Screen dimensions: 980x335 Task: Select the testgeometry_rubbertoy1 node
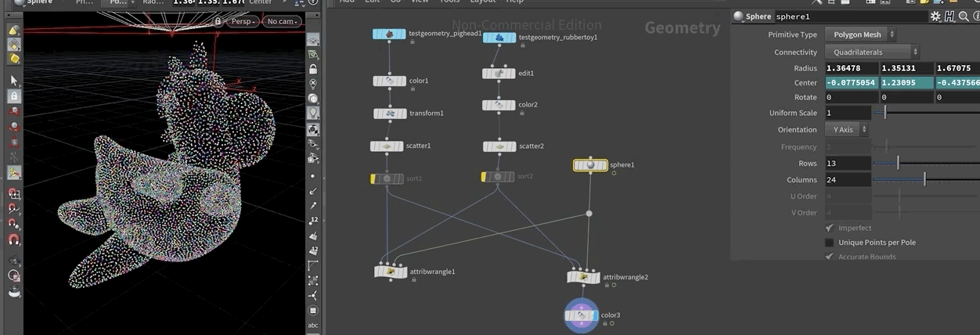[x=499, y=38]
